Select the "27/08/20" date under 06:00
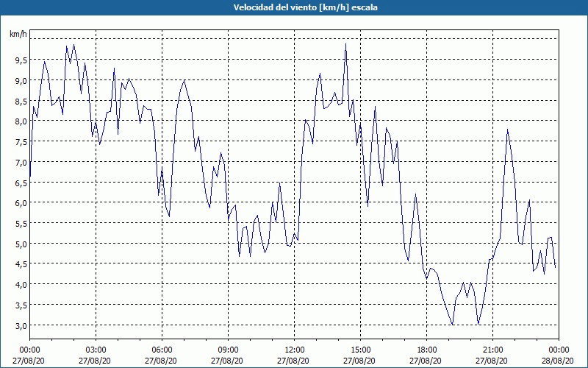The height and width of the screenshot is (368, 588). coord(160,361)
